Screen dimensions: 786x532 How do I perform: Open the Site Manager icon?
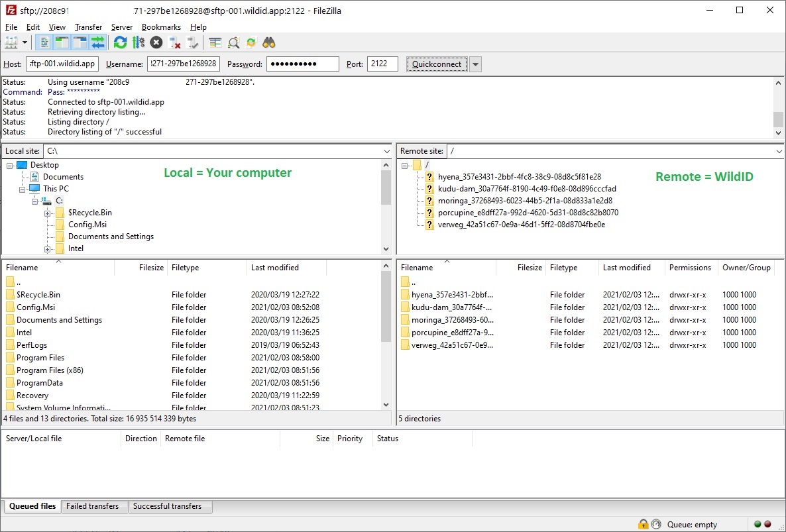11,42
